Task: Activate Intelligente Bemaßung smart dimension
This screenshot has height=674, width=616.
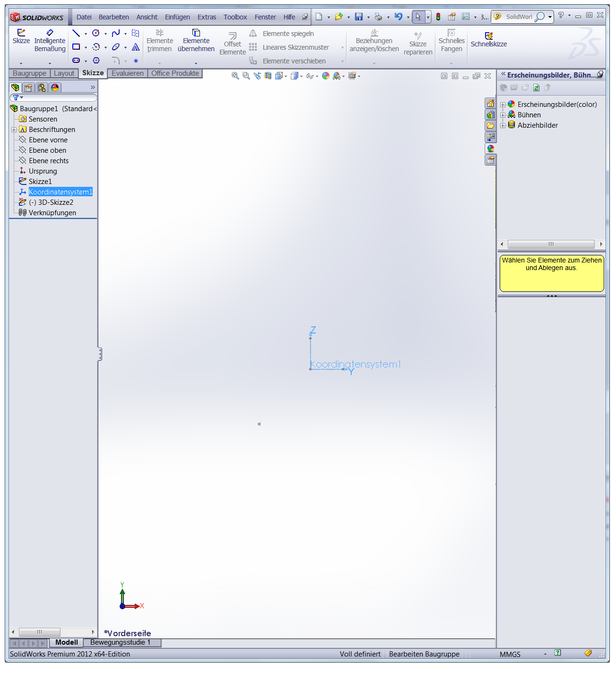Action: (x=50, y=40)
